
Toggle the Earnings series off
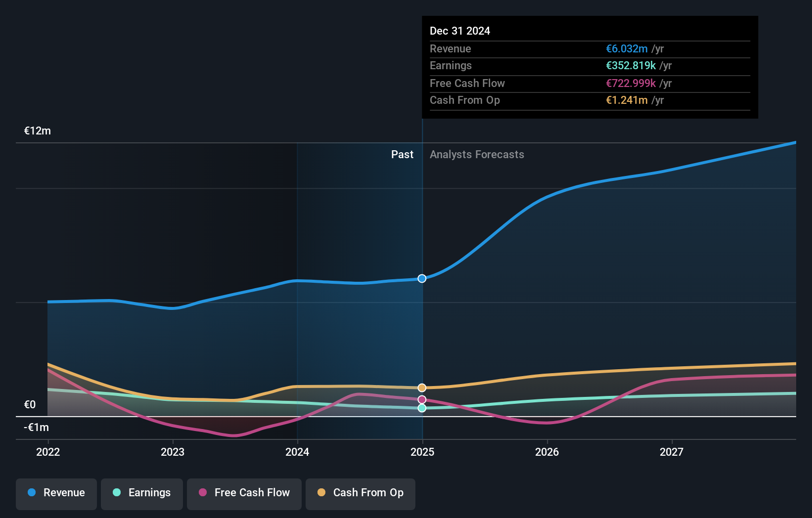pyautogui.click(x=142, y=493)
